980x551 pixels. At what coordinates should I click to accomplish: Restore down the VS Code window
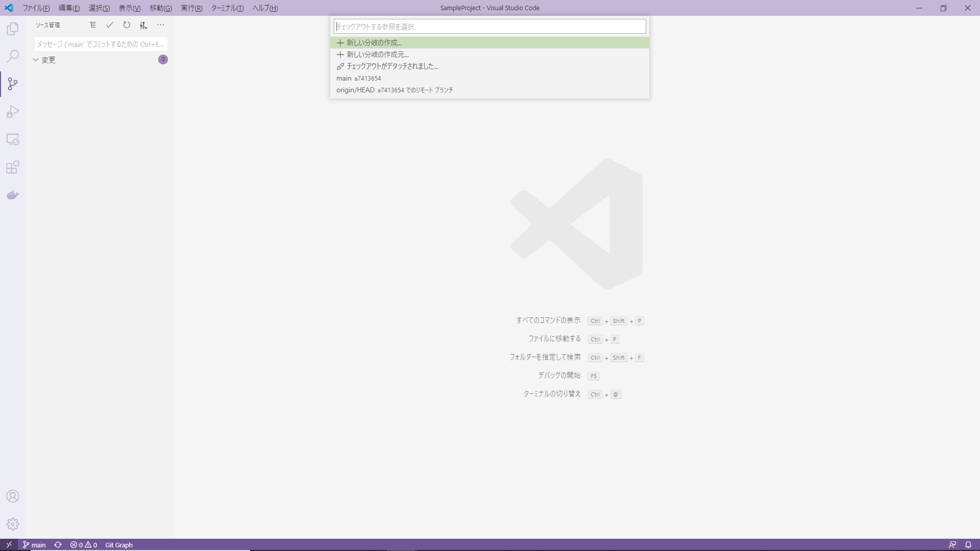click(x=943, y=8)
